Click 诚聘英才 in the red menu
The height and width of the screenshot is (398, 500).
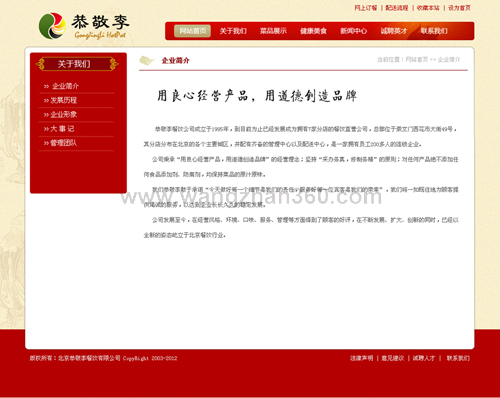tap(394, 31)
